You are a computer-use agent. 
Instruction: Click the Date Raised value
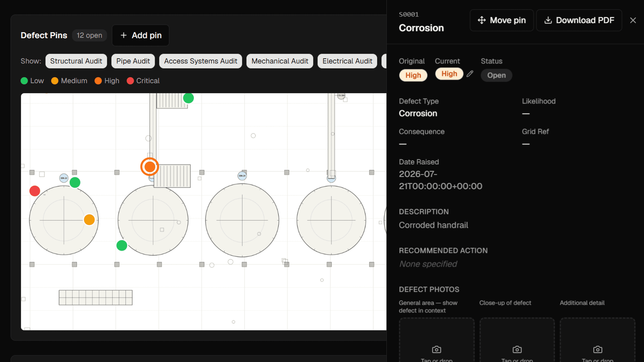pyautogui.click(x=441, y=180)
